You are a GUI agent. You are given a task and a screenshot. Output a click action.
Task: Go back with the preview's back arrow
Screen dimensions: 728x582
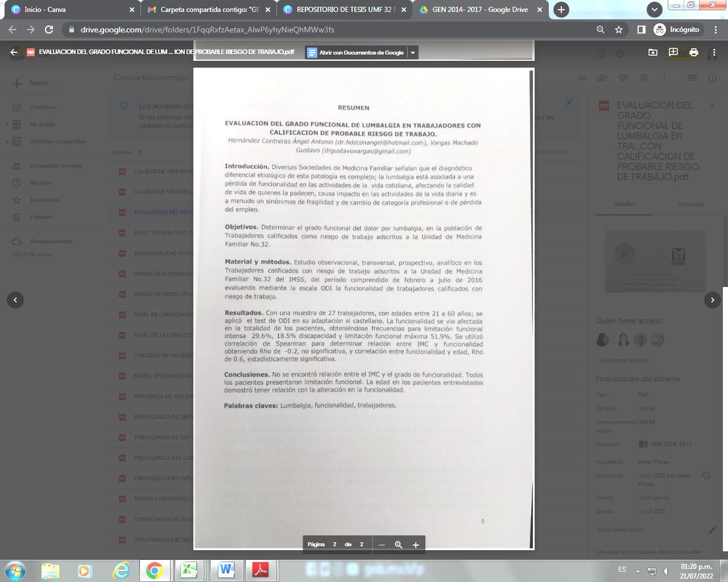point(14,52)
